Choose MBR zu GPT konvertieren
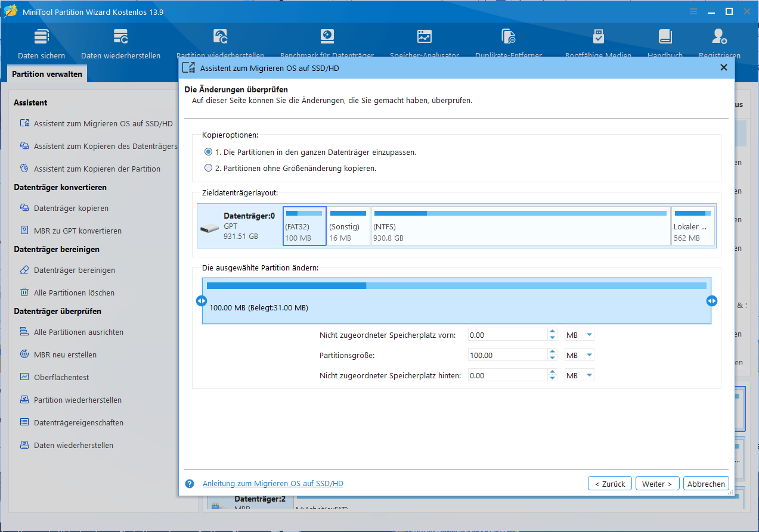 (70, 231)
